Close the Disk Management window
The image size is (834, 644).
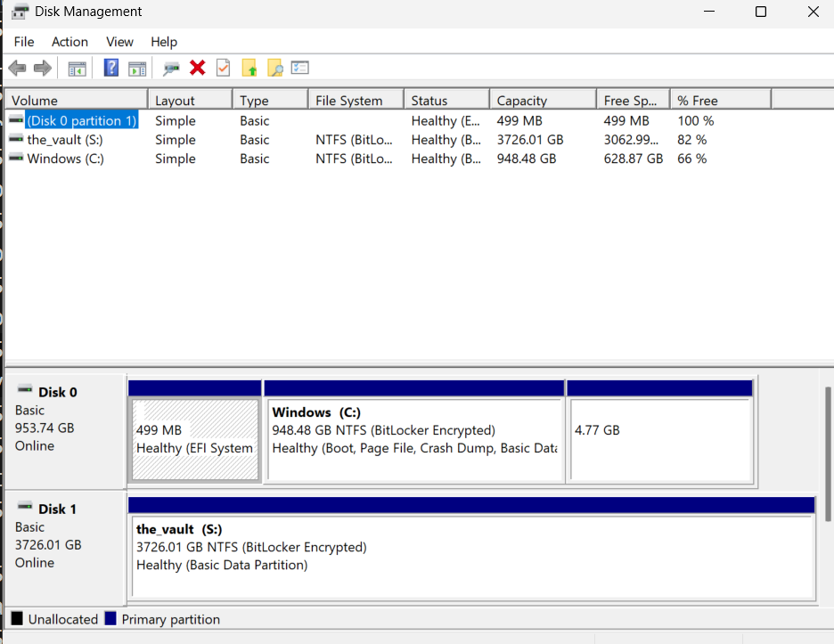tap(814, 12)
